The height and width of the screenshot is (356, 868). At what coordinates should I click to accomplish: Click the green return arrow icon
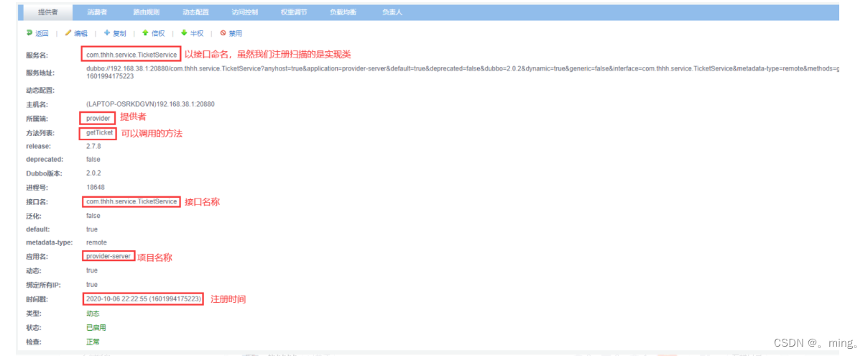pos(29,33)
